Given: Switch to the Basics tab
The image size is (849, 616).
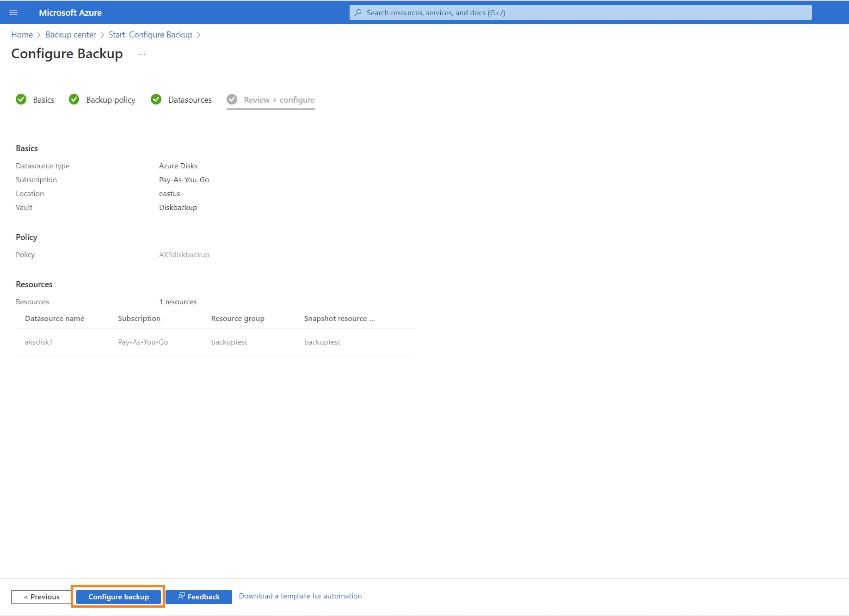Looking at the screenshot, I should tap(43, 100).
